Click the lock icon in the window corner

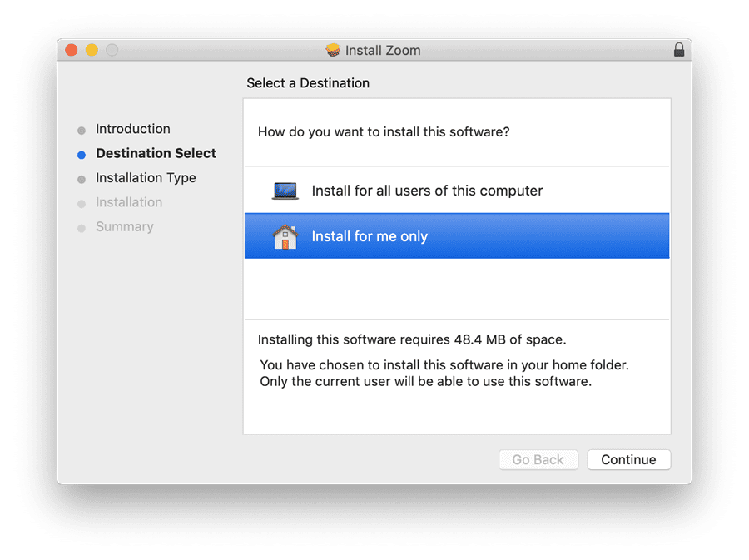click(680, 50)
